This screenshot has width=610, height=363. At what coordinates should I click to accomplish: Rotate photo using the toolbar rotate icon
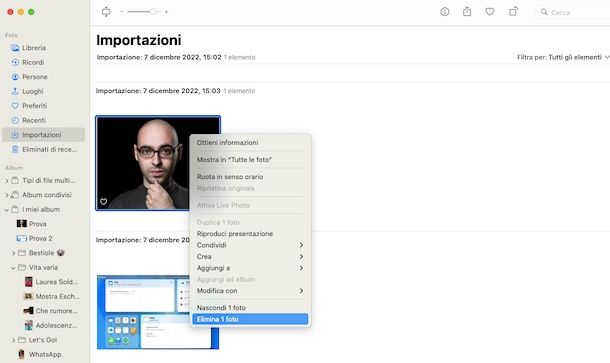pyautogui.click(x=514, y=11)
